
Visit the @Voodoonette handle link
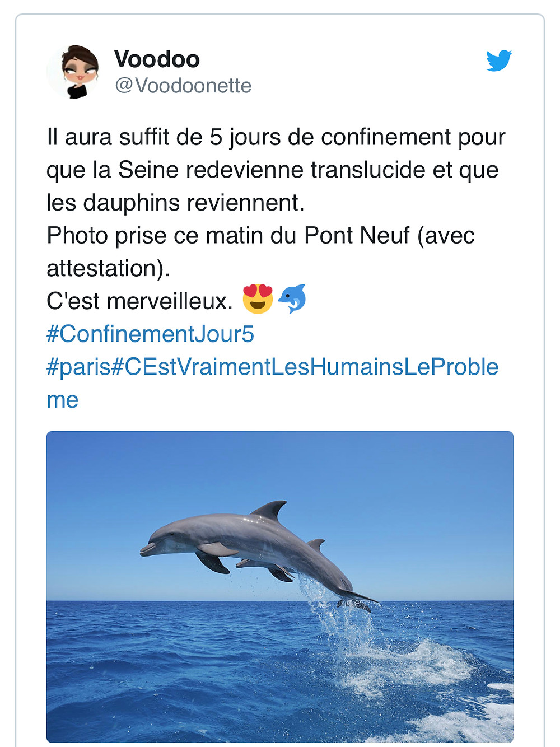click(183, 86)
